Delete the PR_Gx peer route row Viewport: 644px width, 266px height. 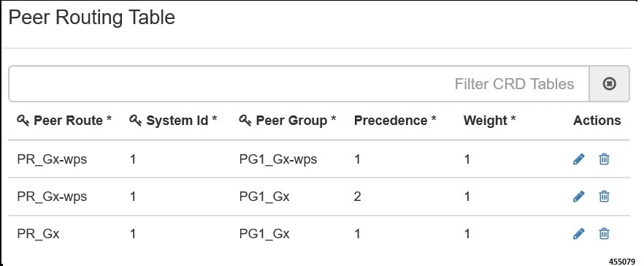click(x=604, y=234)
